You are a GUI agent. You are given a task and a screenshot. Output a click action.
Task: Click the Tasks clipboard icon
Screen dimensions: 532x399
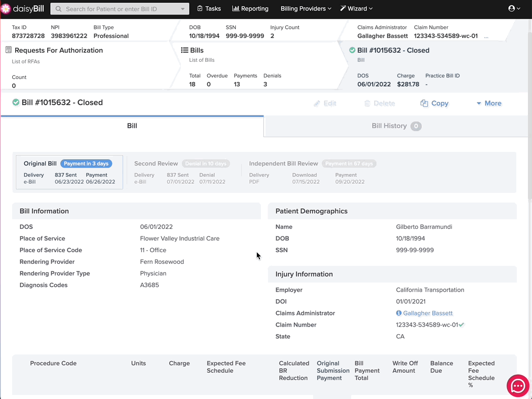tap(200, 9)
